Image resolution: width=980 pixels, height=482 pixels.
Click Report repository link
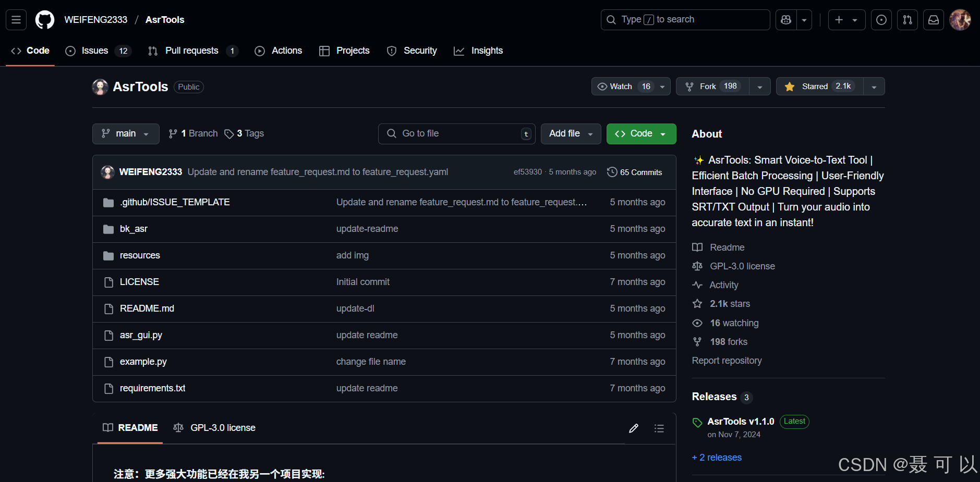pos(727,361)
